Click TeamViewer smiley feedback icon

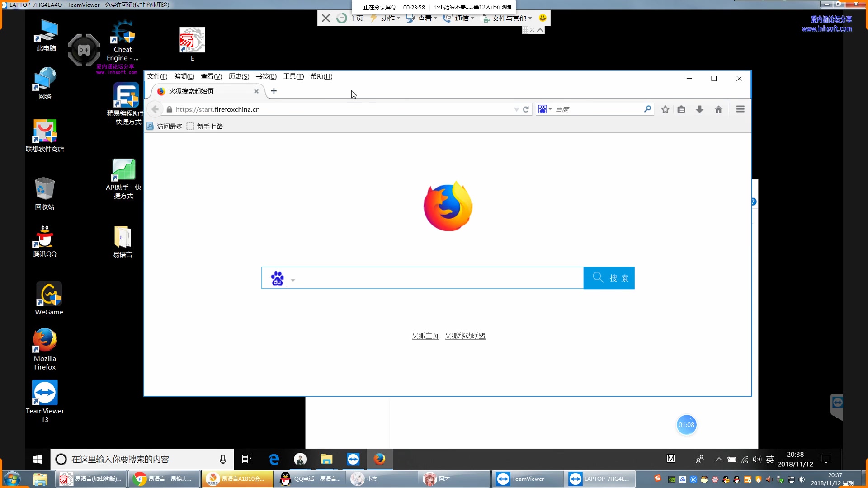coord(542,18)
